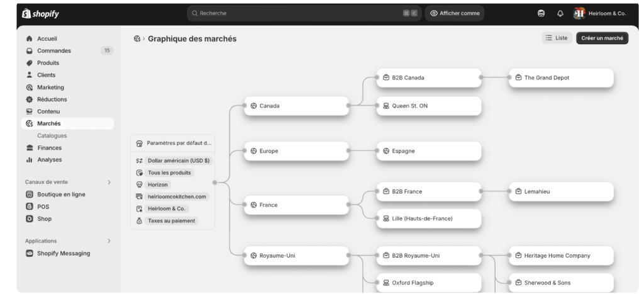Image resolution: width=644 pixels, height=294 pixels.
Task: Open the Heirloom & Co. account menu
Action: [599, 14]
